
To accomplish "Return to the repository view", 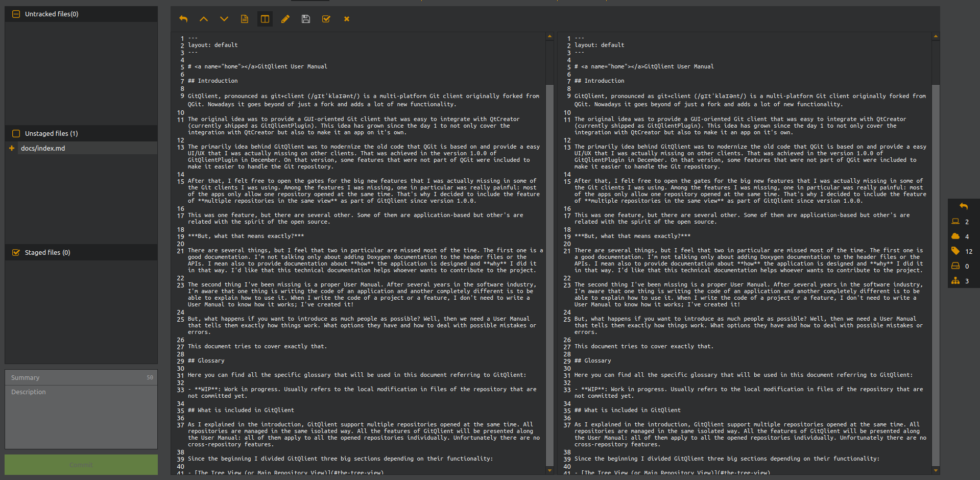I will [964, 206].
